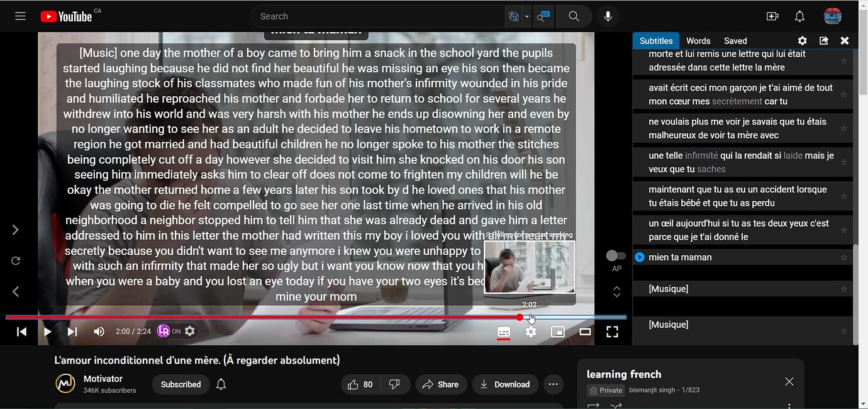Activate miniplayer mode
This screenshot has width=868, height=409.
[x=557, y=332]
